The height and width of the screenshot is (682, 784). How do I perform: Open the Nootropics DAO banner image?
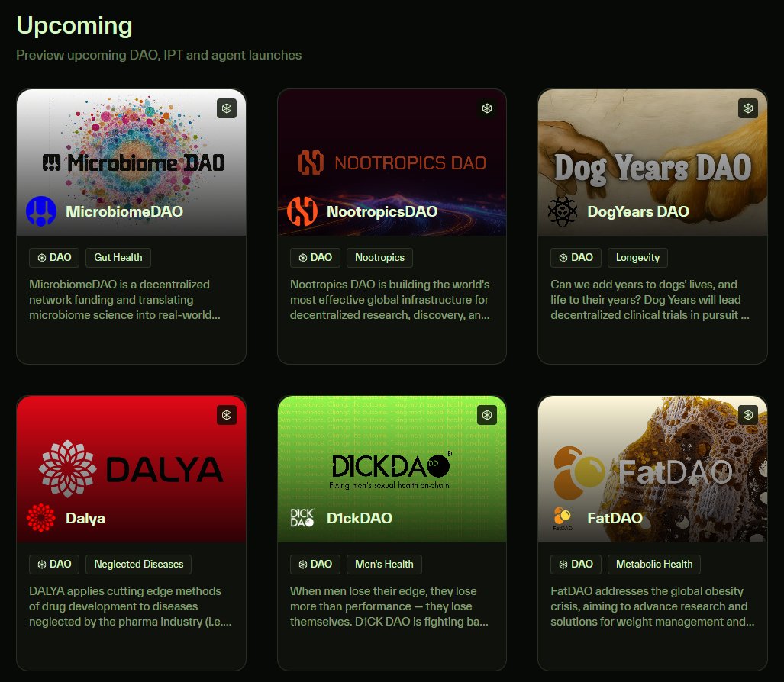392,162
